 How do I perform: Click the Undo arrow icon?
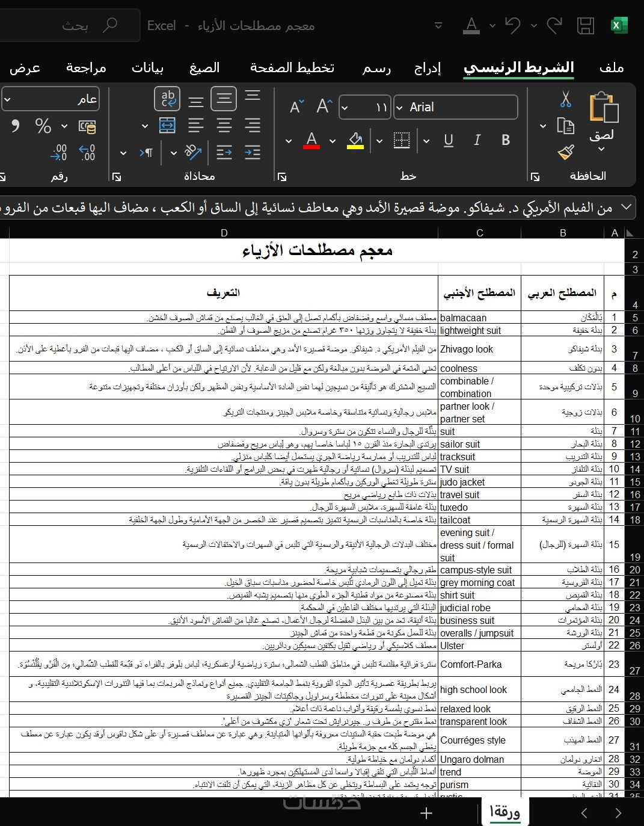[x=512, y=25]
